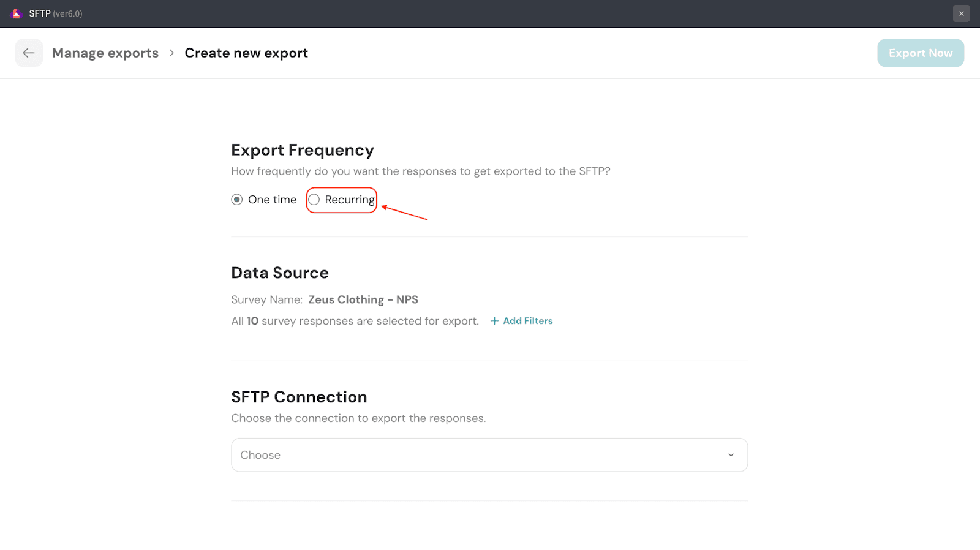The image size is (980, 550).
Task: Click the SFTP (ver6.0) title text
Action: pyautogui.click(x=55, y=13)
